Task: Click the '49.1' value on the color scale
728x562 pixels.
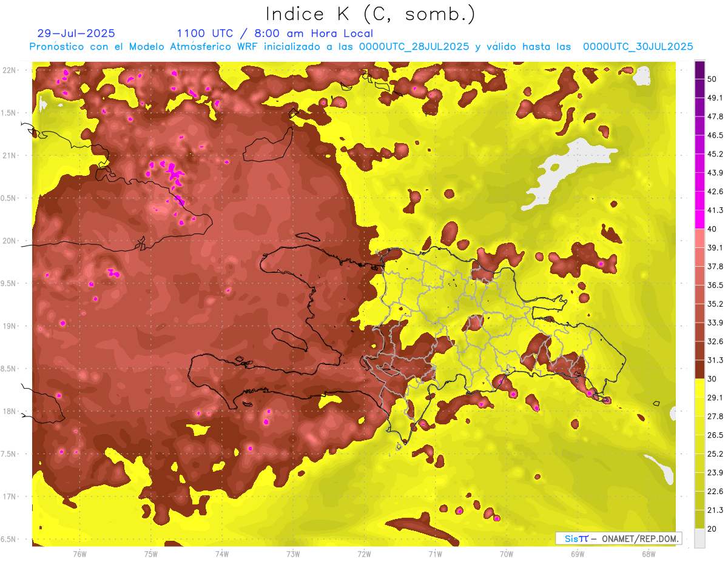Action: (x=715, y=98)
